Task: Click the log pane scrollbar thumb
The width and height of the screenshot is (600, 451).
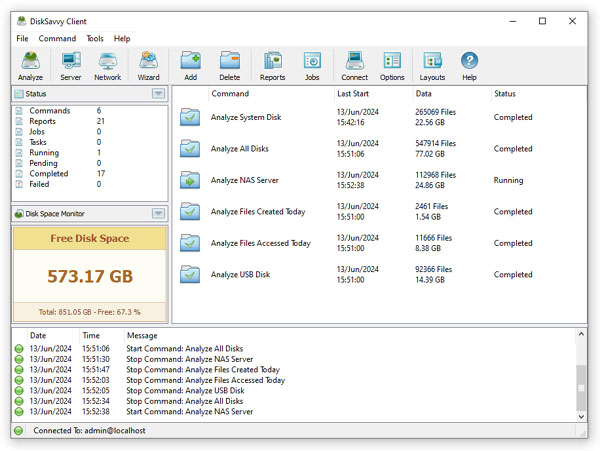Action: [x=581, y=388]
